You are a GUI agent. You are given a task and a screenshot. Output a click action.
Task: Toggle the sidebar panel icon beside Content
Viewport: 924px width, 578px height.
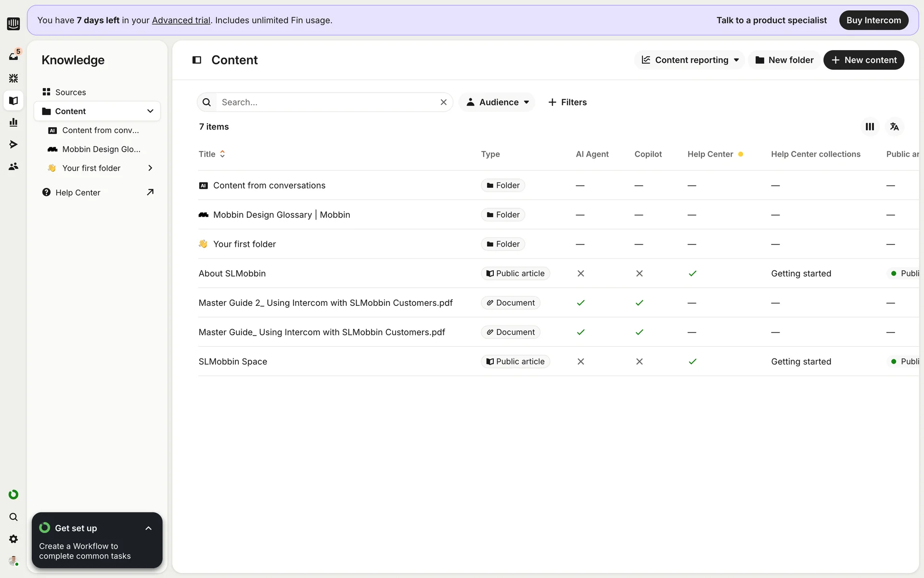pyautogui.click(x=197, y=60)
